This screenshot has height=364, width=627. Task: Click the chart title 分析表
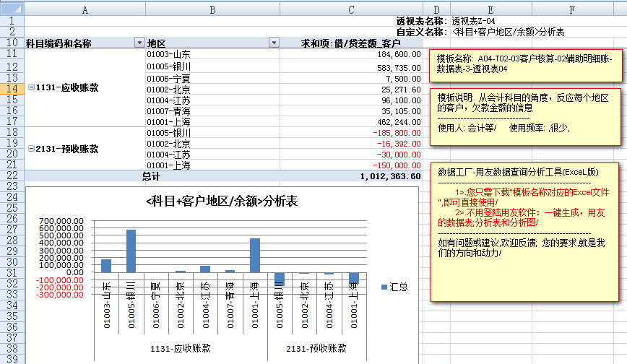click(x=222, y=201)
